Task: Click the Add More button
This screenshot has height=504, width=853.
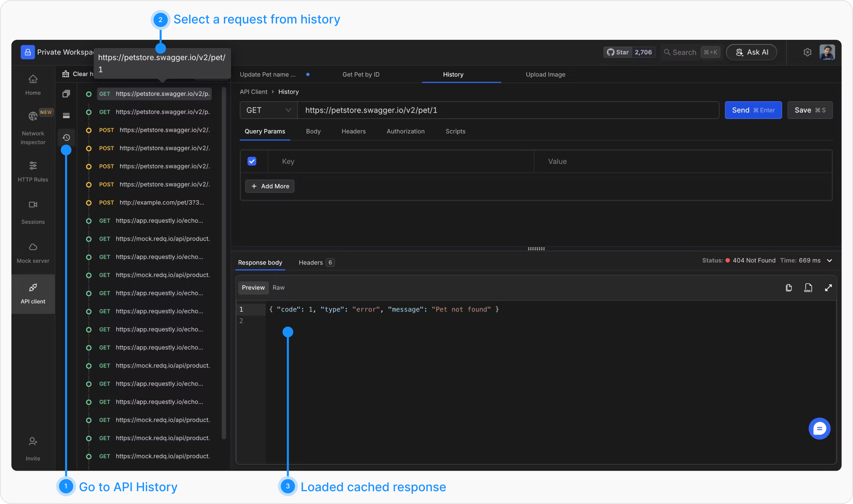Action: tap(270, 186)
